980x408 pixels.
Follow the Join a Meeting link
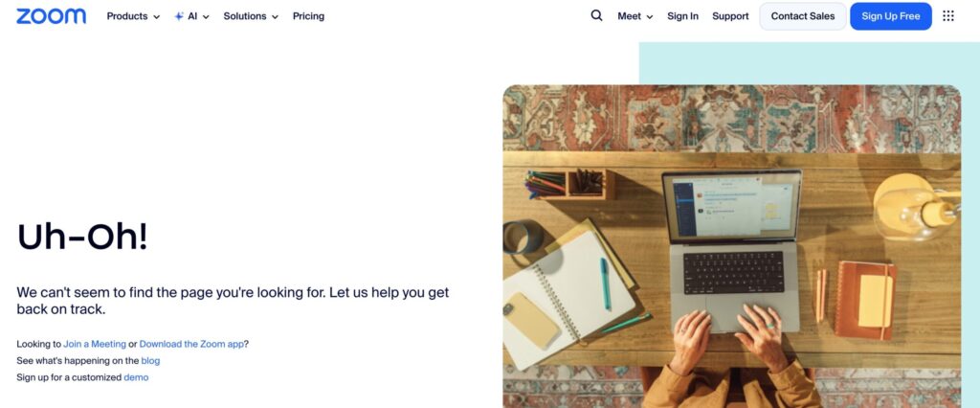[95, 344]
